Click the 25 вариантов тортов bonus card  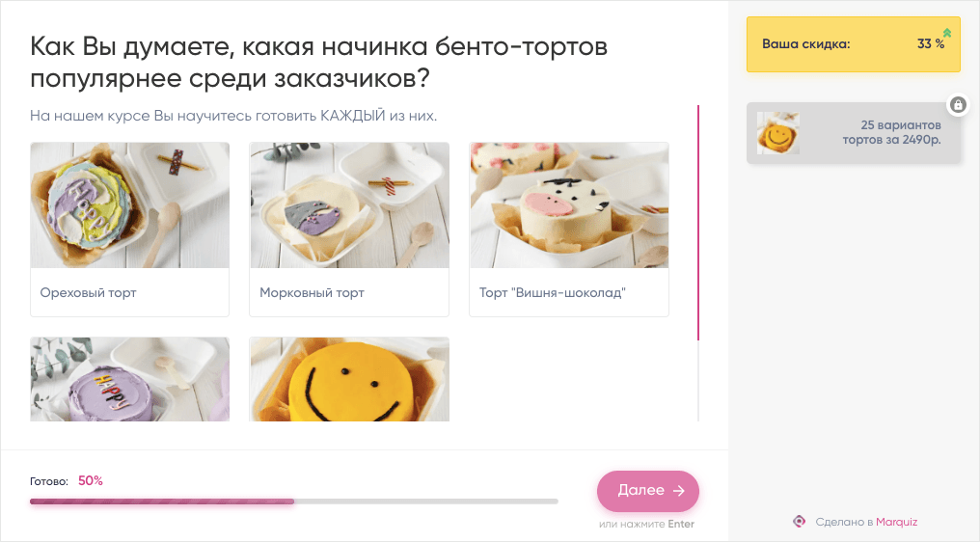(x=853, y=133)
